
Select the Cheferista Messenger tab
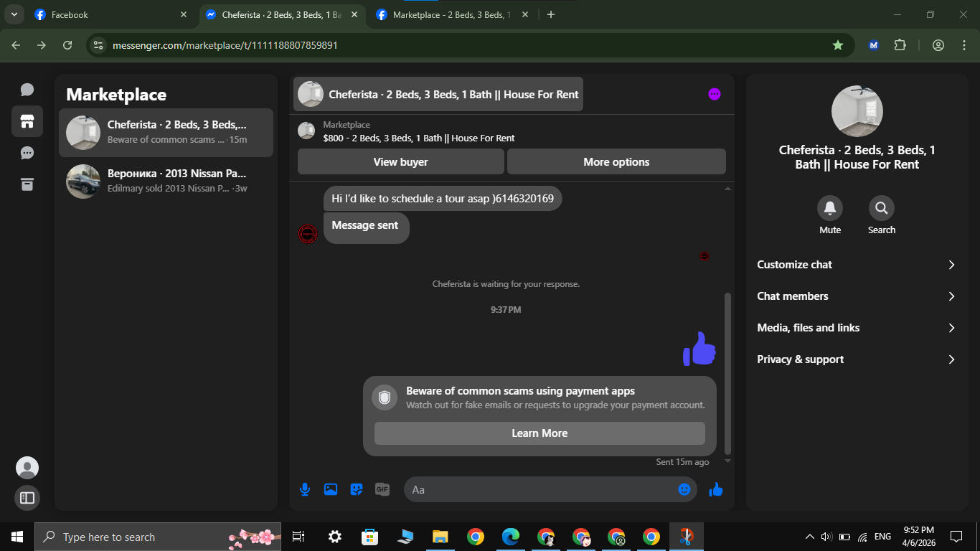282,14
